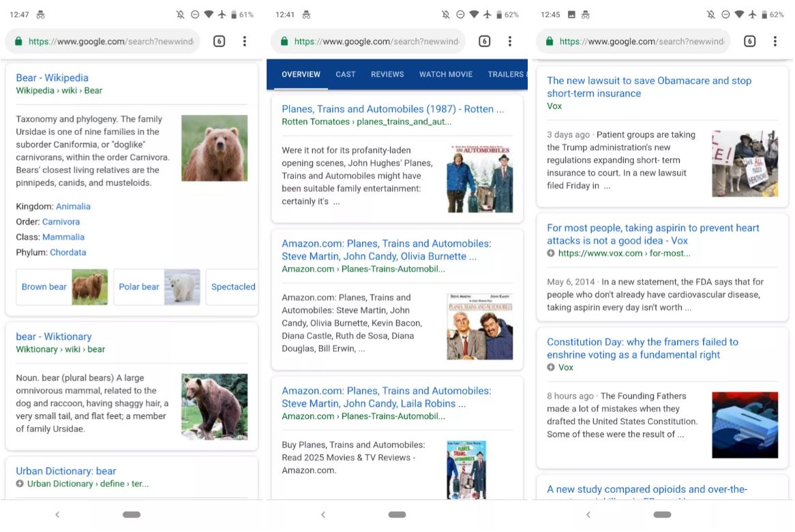795x532 pixels.
Task: Tap the lock icon beside the movie search URL
Action: (284, 42)
